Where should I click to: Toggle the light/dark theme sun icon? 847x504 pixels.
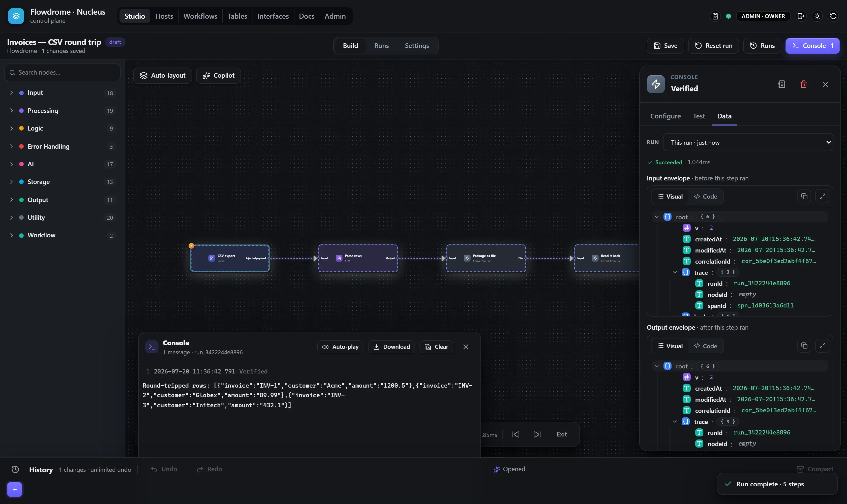click(817, 16)
